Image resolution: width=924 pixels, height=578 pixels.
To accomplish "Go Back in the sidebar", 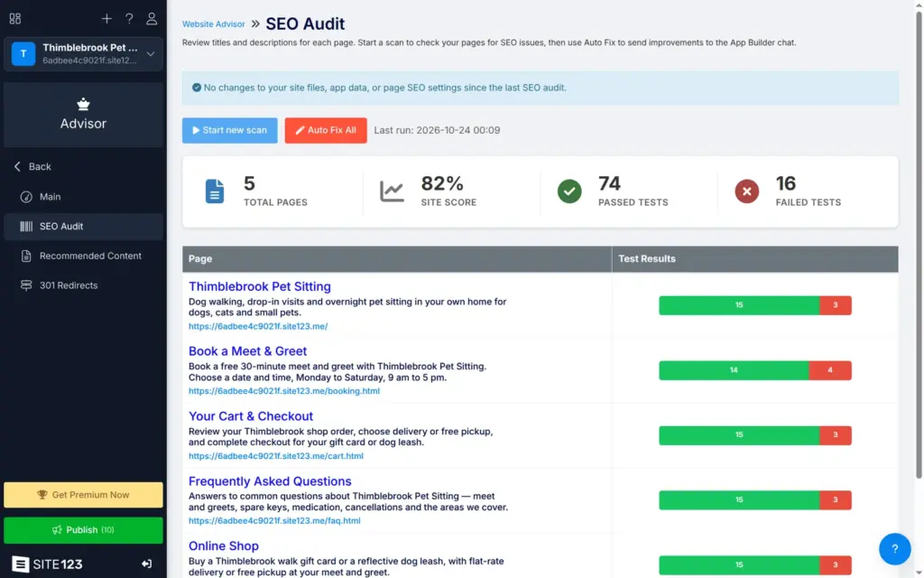I will pyautogui.click(x=33, y=167).
